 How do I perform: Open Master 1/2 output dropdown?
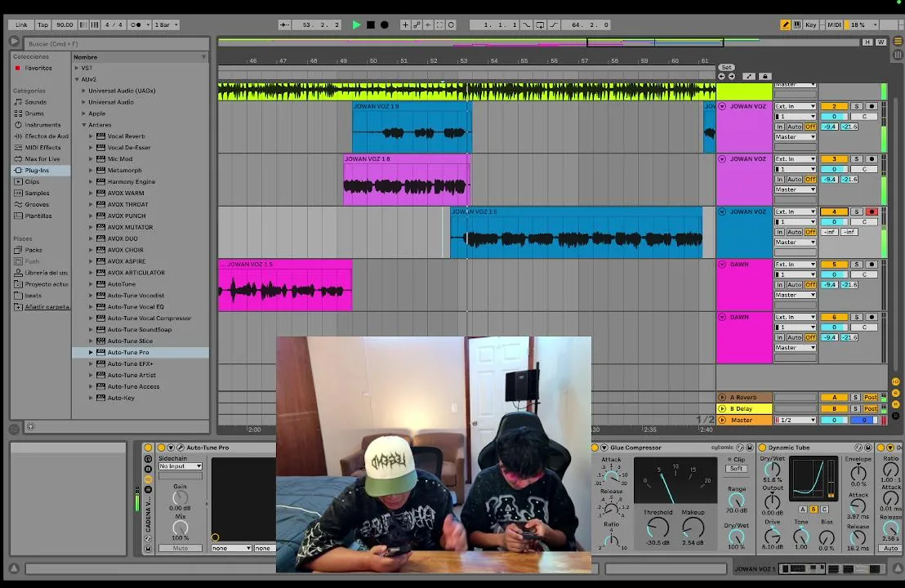pyautogui.click(x=795, y=420)
